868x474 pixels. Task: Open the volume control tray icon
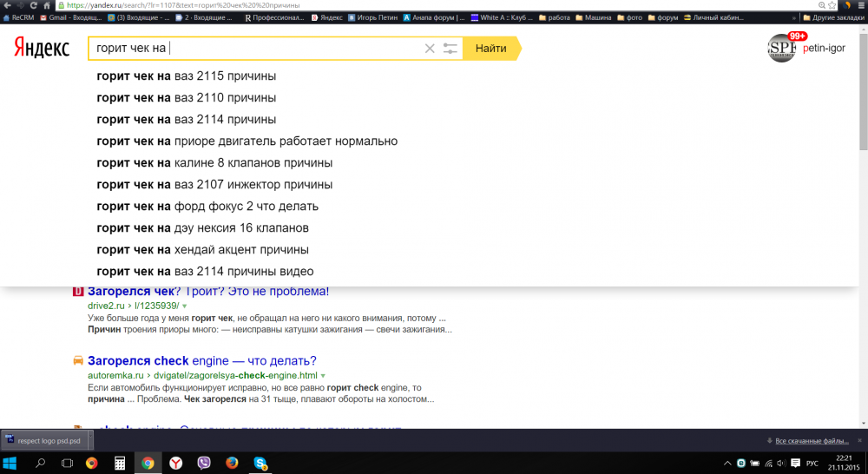click(x=781, y=463)
